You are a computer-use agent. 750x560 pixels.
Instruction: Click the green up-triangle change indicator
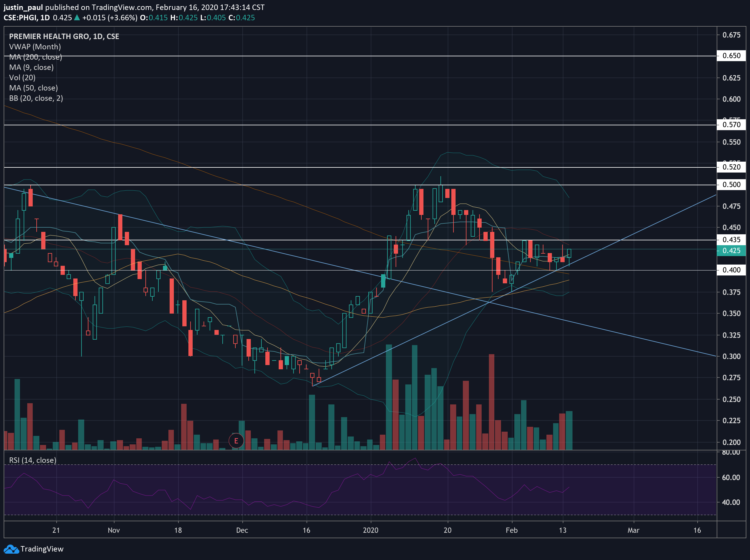coord(77,18)
